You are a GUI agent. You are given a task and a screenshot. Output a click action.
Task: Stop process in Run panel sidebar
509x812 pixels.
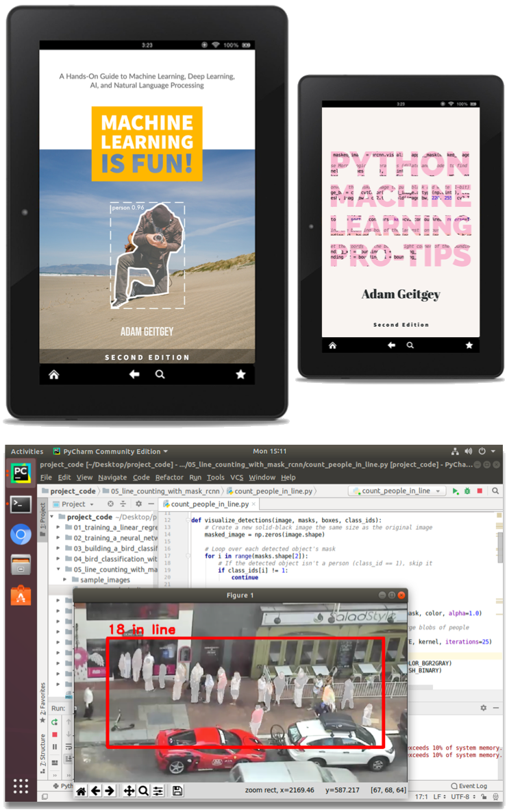pyautogui.click(x=54, y=735)
